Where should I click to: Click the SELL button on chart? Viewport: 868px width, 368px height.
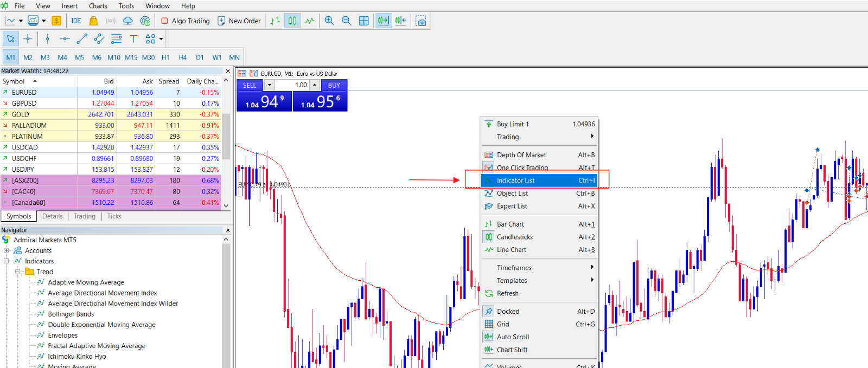click(x=250, y=85)
